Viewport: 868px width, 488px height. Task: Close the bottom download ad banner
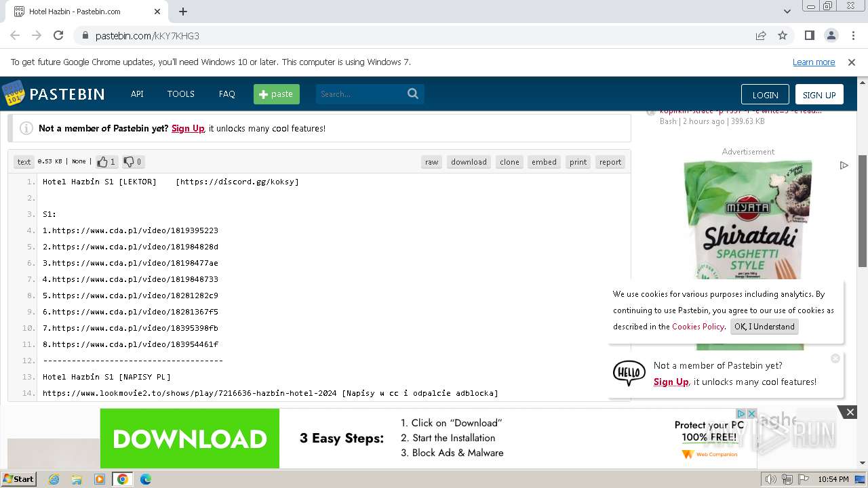tap(850, 412)
